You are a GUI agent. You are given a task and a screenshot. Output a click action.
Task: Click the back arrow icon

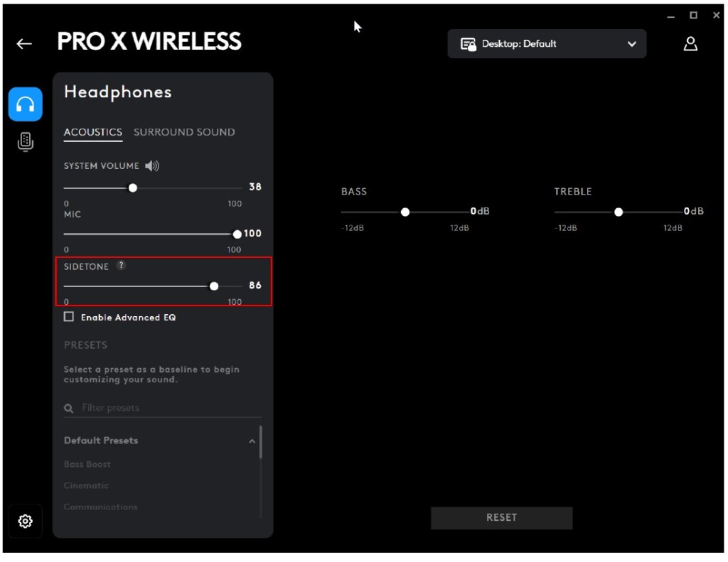coord(24,44)
